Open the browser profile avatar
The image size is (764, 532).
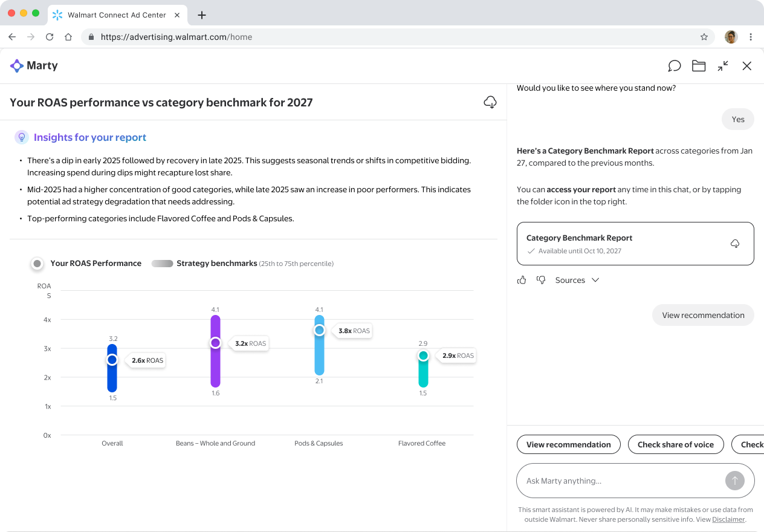(731, 37)
